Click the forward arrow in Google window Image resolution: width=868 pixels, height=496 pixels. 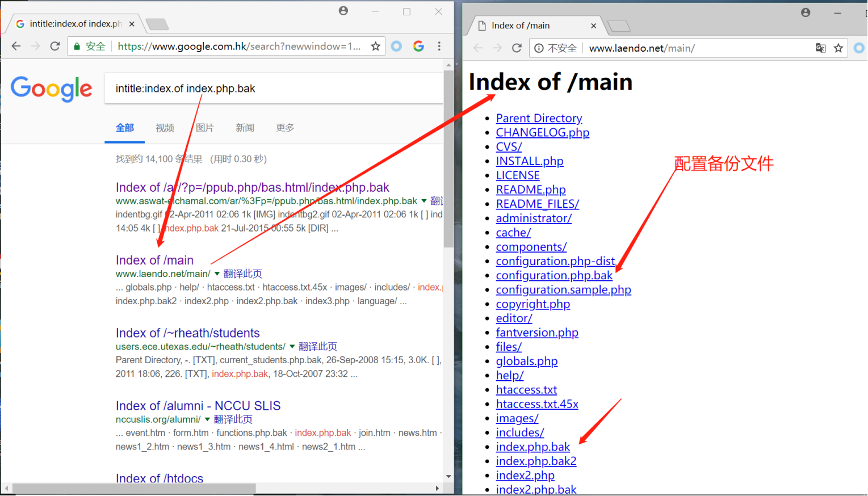click(x=35, y=46)
